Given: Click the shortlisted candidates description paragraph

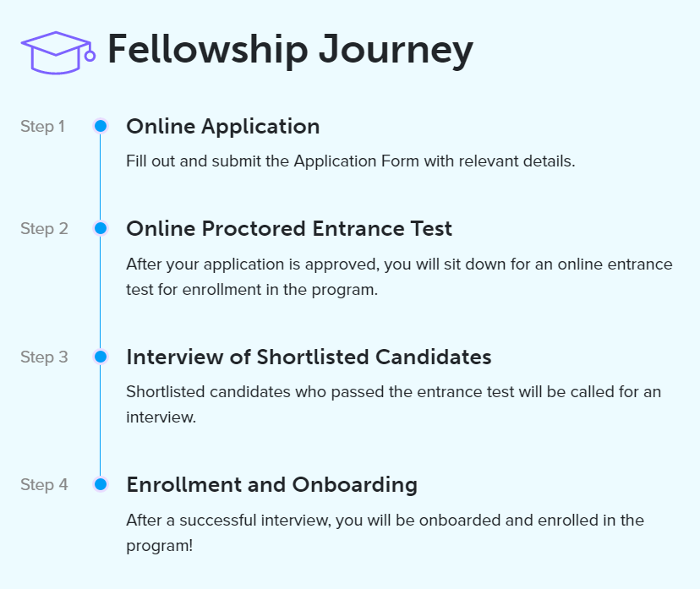Looking at the screenshot, I should click(x=393, y=404).
